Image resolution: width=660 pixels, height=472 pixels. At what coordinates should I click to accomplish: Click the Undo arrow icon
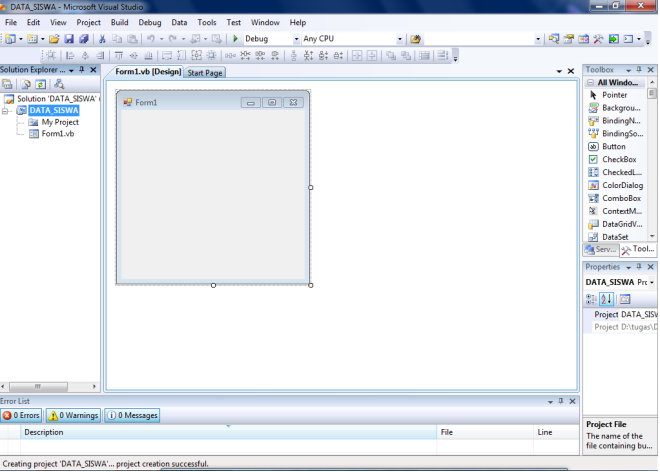[x=151, y=39]
